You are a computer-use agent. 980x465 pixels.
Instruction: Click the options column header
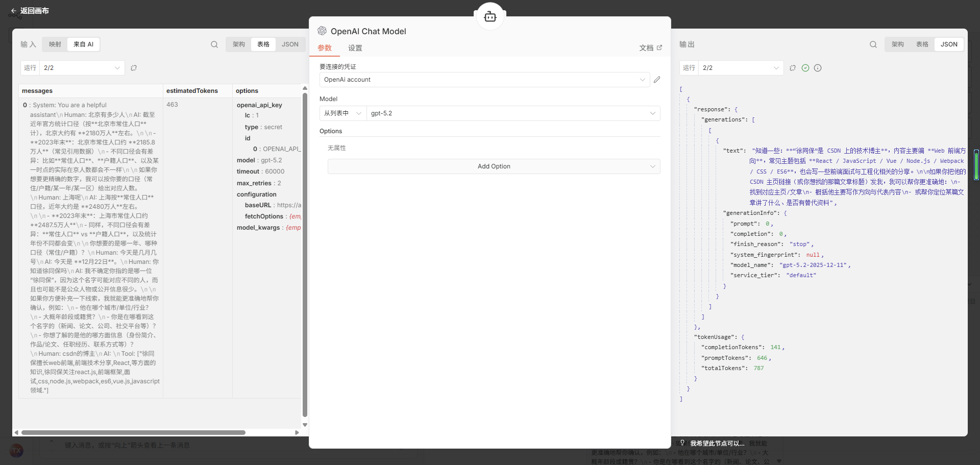(x=267, y=91)
